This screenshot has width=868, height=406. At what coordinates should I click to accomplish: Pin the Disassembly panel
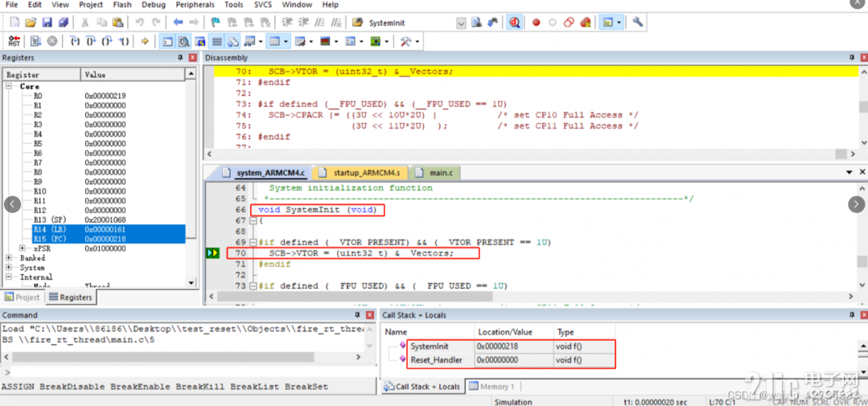pyautogui.click(x=851, y=58)
